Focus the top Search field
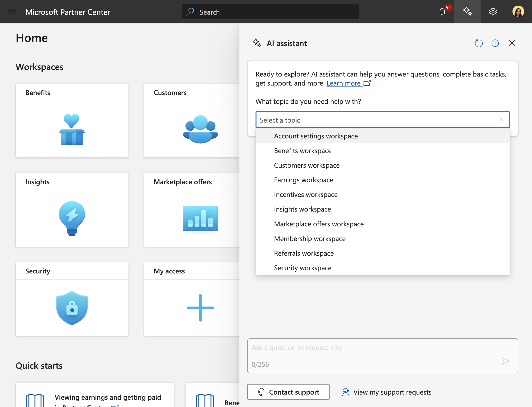The image size is (532, 407). [x=270, y=12]
